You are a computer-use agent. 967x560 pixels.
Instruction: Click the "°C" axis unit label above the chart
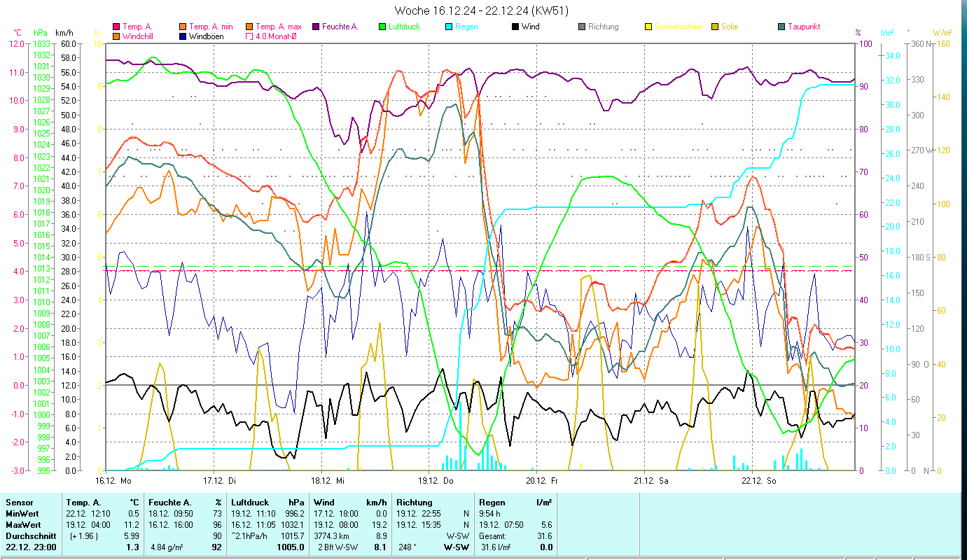pos(18,33)
